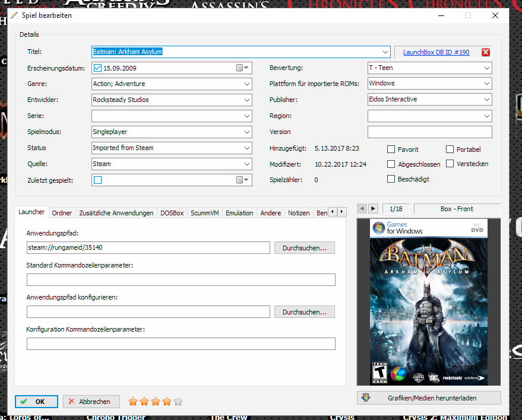
Task: Open the release date calendar picker icon
Action: tap(242, 68)
